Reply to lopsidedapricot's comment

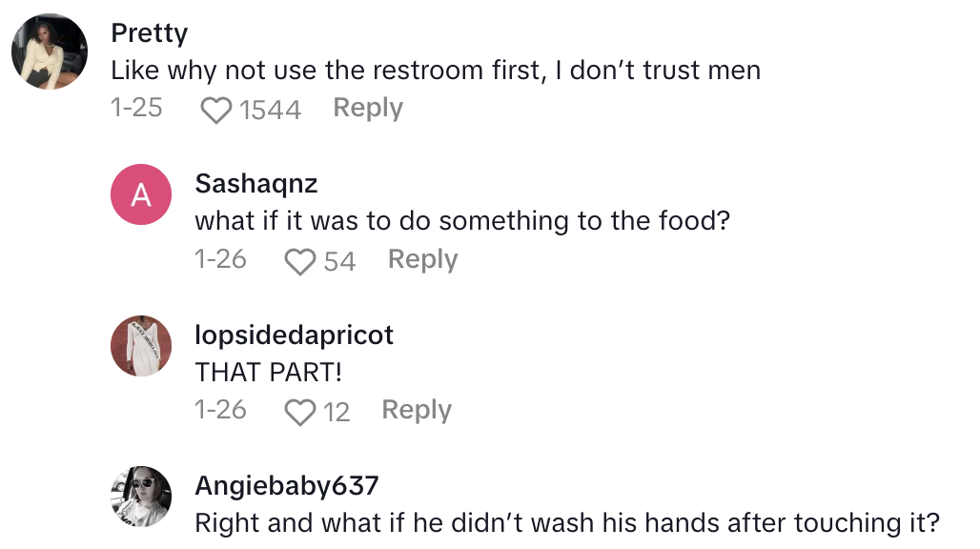(x=416, y=410)
